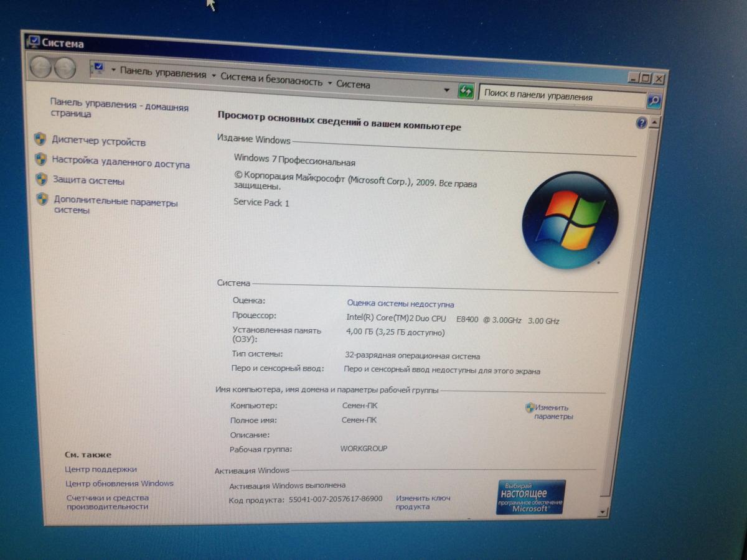Image resolution: width=747 pixels, height=560 pixels.
Task: Click the control panel icon in address bar
Action: click(x=98, y=68)
